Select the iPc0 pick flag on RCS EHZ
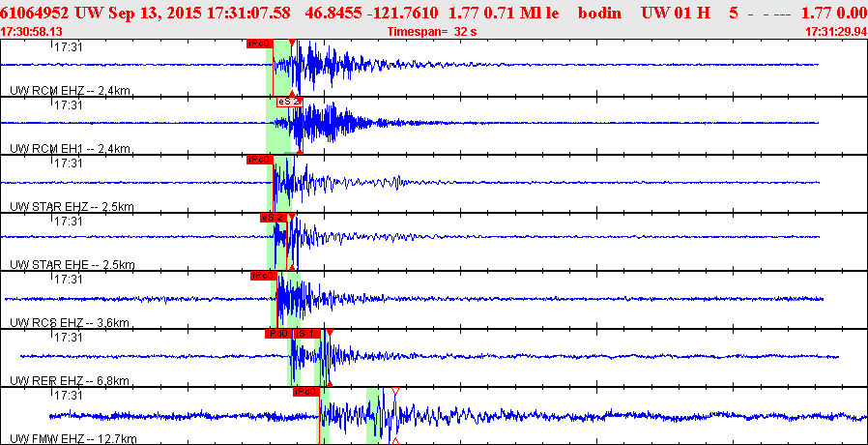Image resolution: width=868 pixels, height=445 pixels. [x=264, y=276]
